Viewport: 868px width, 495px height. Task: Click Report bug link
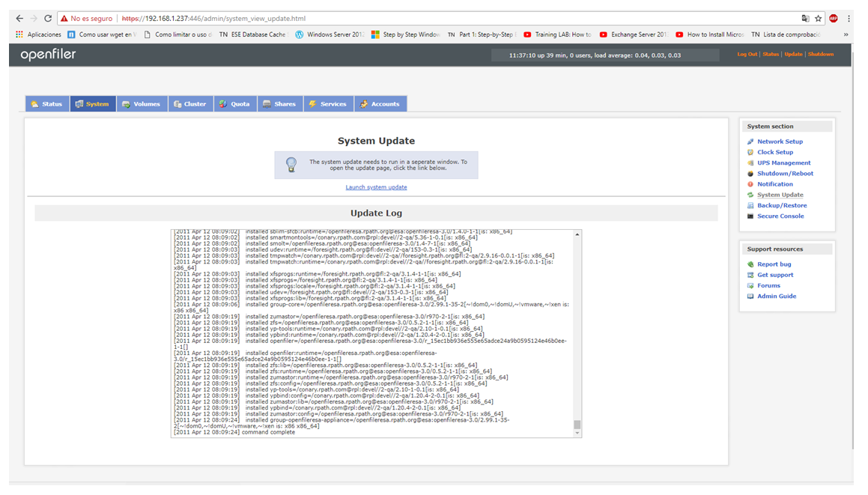[774, 264]
